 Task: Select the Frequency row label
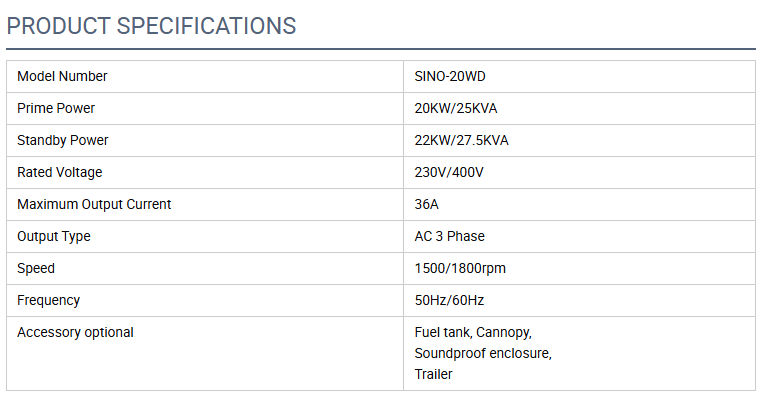coord(48,300)
